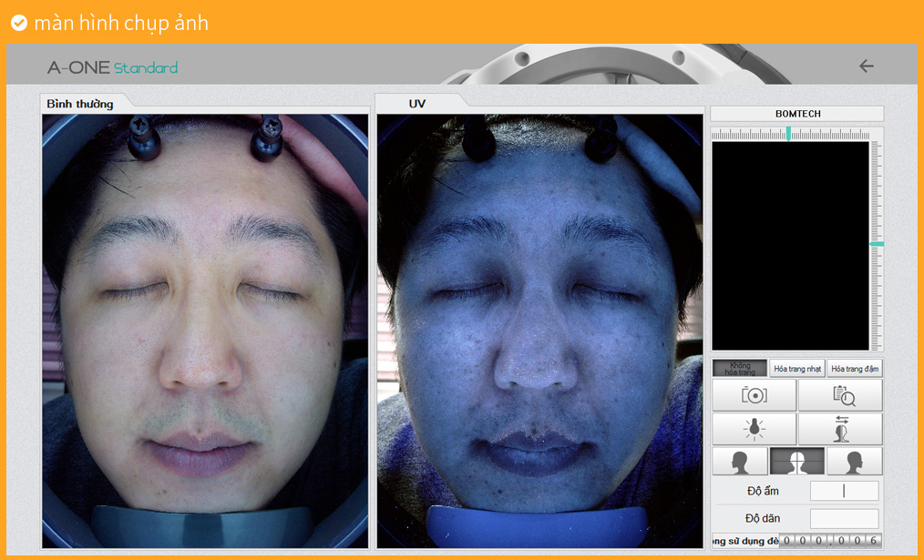
Task: Click the horizontal ruler slider marker
Action: (788, 134)
